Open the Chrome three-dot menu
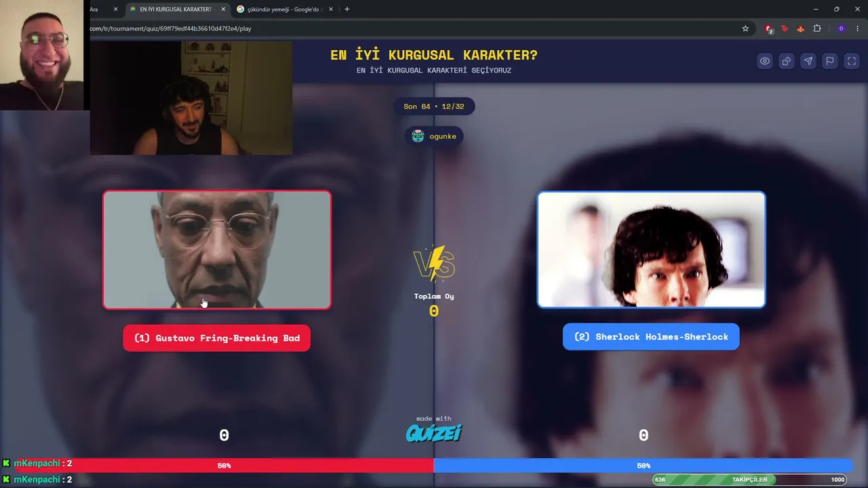The height and width of the screenshot is (488, 868). (x=858, y=28)
